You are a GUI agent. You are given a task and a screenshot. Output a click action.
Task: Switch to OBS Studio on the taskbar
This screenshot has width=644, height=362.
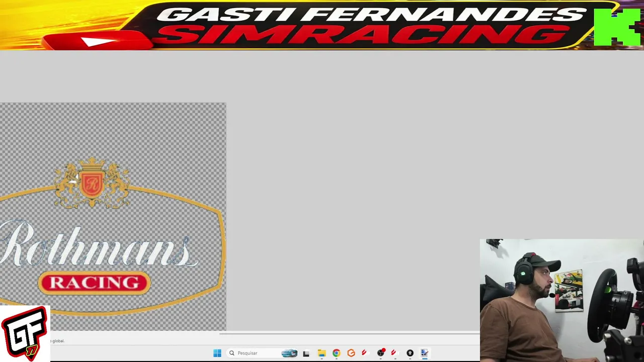point(381,353)
